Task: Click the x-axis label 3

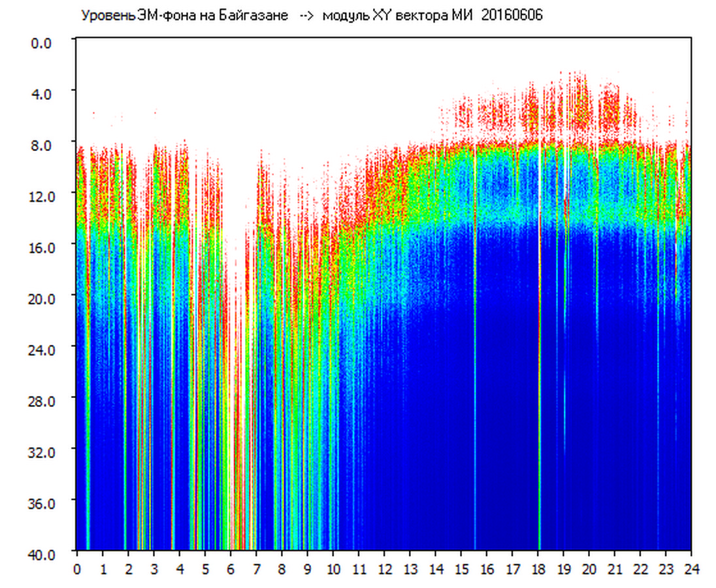Action: tap(154, 568)
